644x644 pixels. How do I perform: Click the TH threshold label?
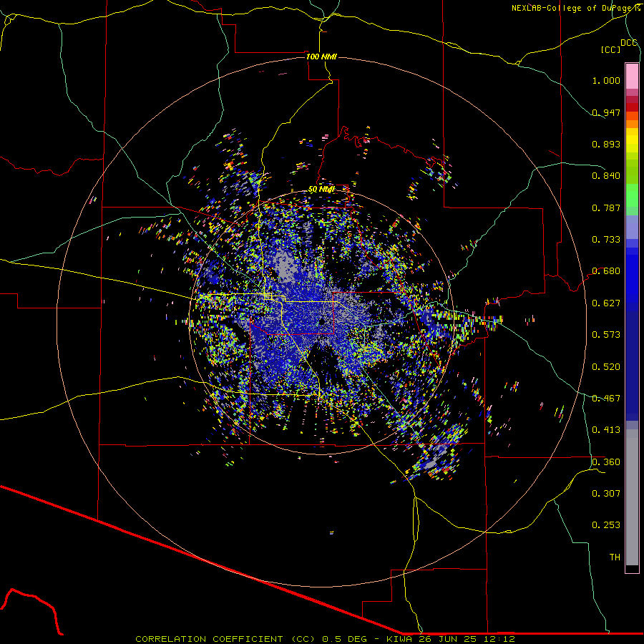(615, 557)
